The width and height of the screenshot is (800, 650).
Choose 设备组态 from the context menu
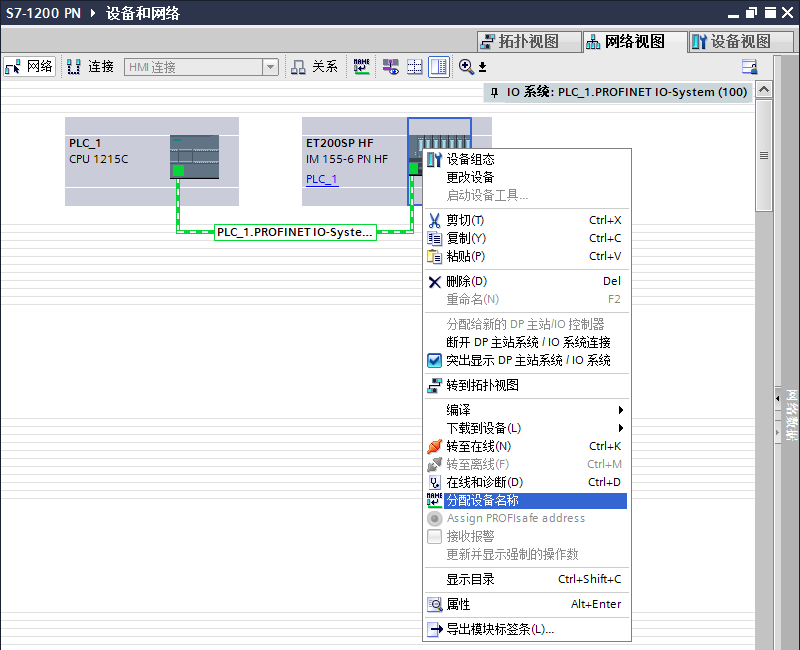click(527, 159)
